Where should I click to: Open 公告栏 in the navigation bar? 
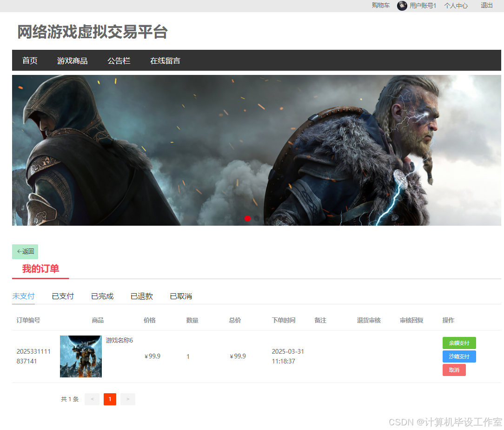pyautogui.click(x=119, y=60)
